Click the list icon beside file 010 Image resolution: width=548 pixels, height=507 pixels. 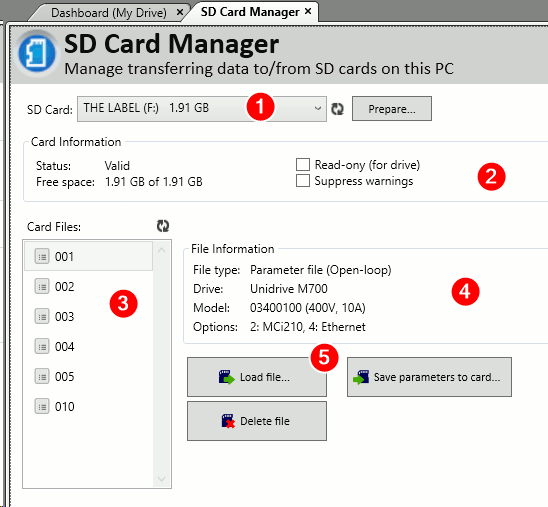point(42,407)
